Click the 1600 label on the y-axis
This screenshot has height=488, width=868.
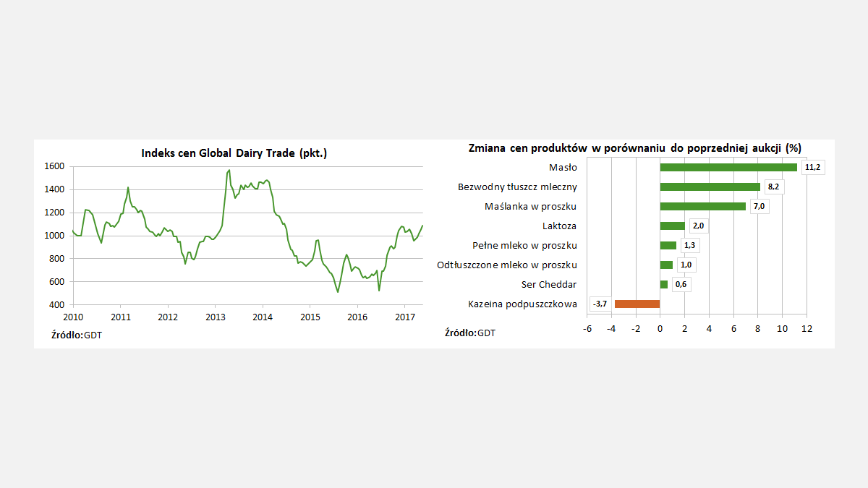[x=55, y=166]
